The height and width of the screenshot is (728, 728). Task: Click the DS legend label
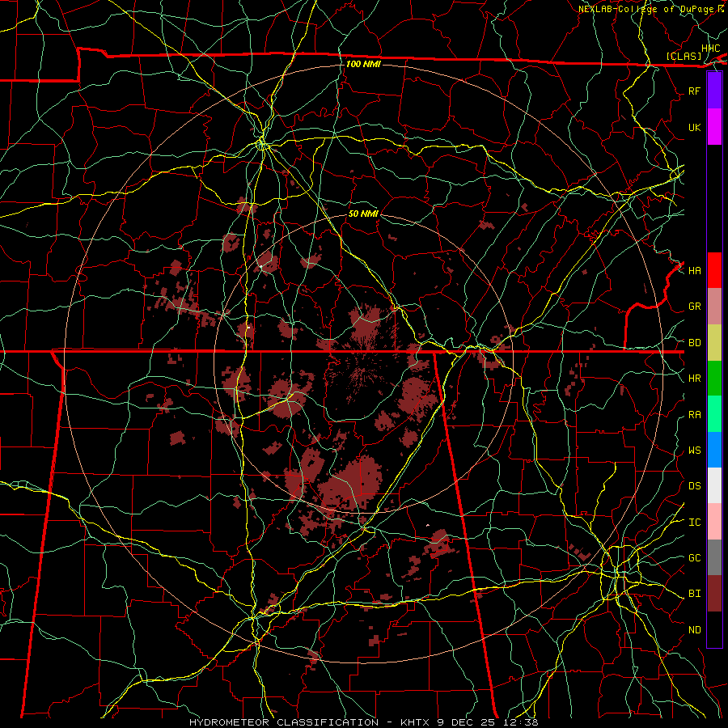point(695,486)
